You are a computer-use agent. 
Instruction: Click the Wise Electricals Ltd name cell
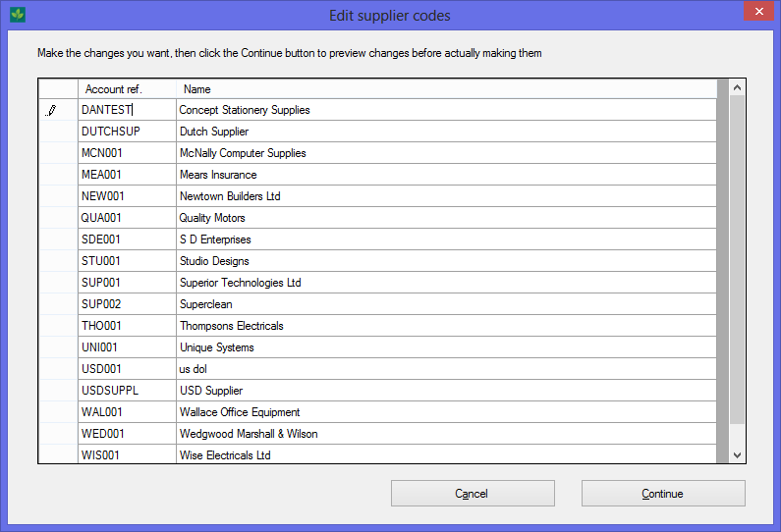coord(446,454)
